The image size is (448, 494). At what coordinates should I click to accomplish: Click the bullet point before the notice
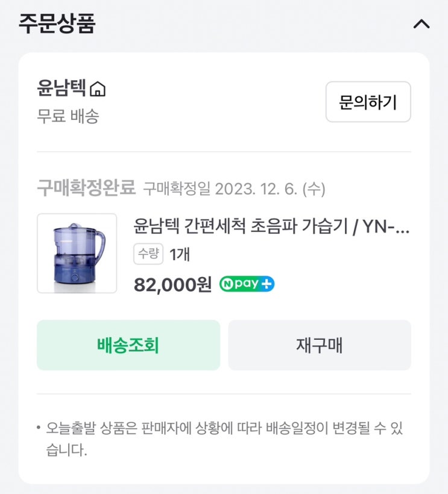click(x=38, y=429)
